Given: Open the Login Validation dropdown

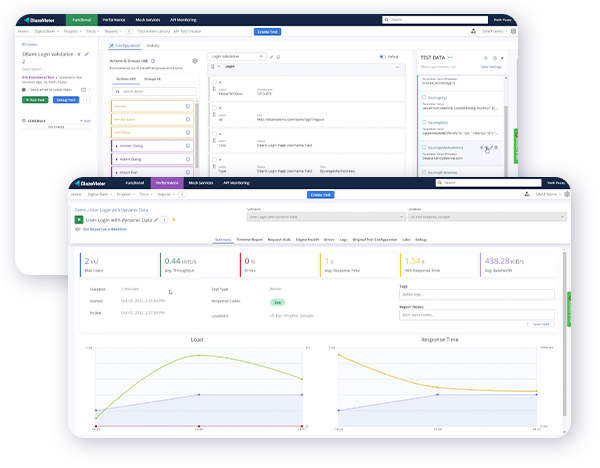Looking at the screenshot, I should click(237, 57).
